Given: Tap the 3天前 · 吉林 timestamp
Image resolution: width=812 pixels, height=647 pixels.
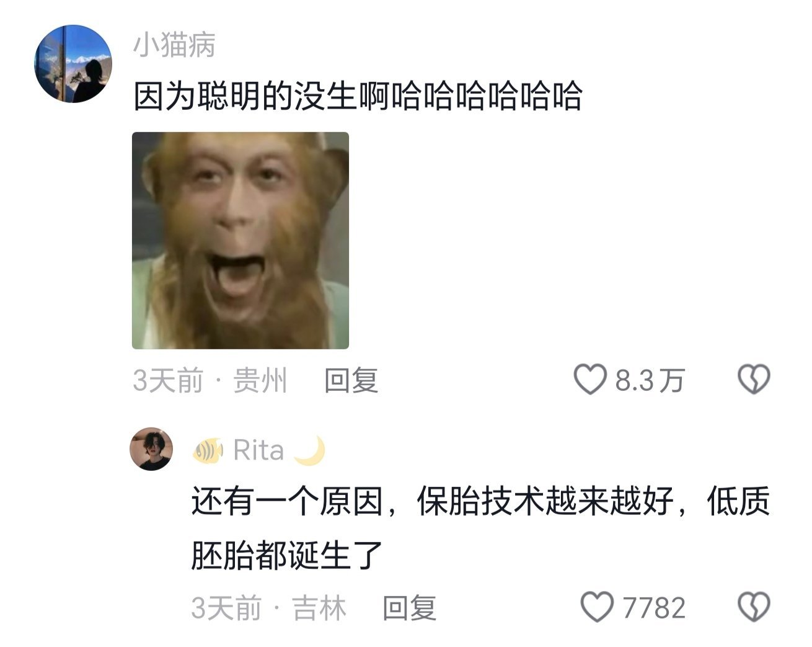Looking at the screenshot, I should click(268, 607).
